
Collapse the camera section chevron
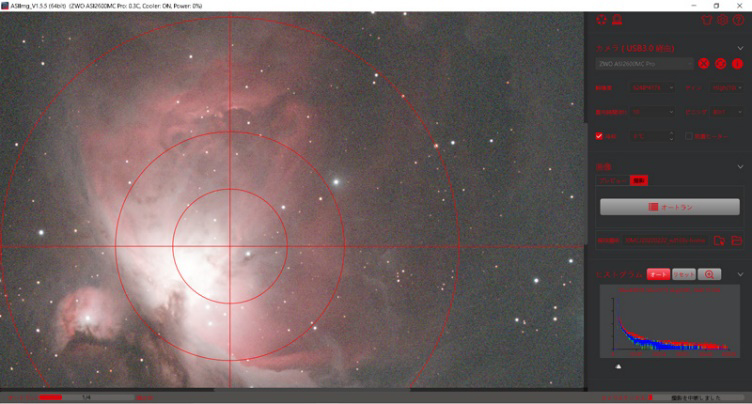(740, 48)
